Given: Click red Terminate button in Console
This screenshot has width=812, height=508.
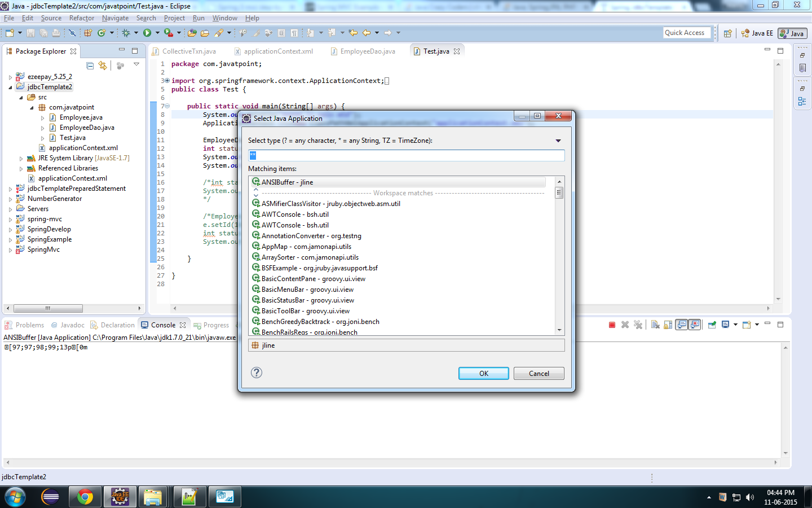Looking at the screenshot, I should [x=612, y=325].
